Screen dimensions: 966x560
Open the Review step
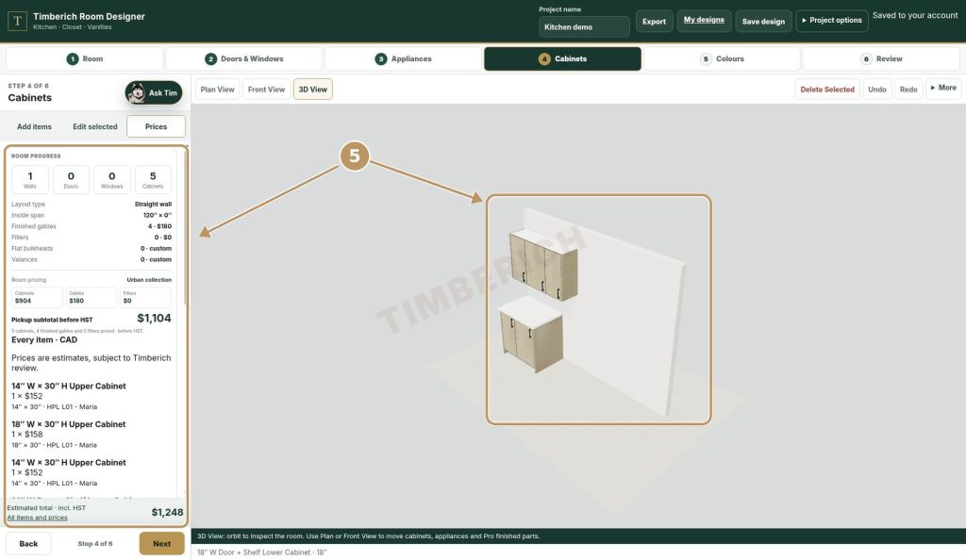pos(881,59)
